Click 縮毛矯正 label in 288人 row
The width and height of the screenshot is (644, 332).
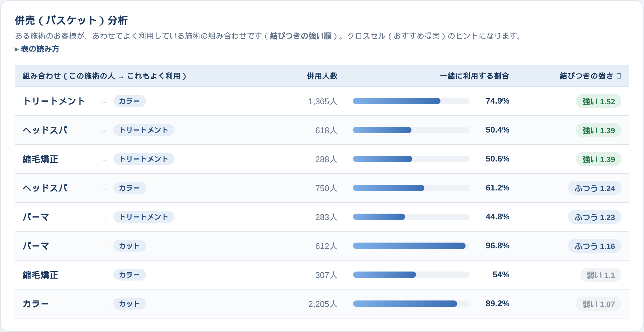(41, 159)
